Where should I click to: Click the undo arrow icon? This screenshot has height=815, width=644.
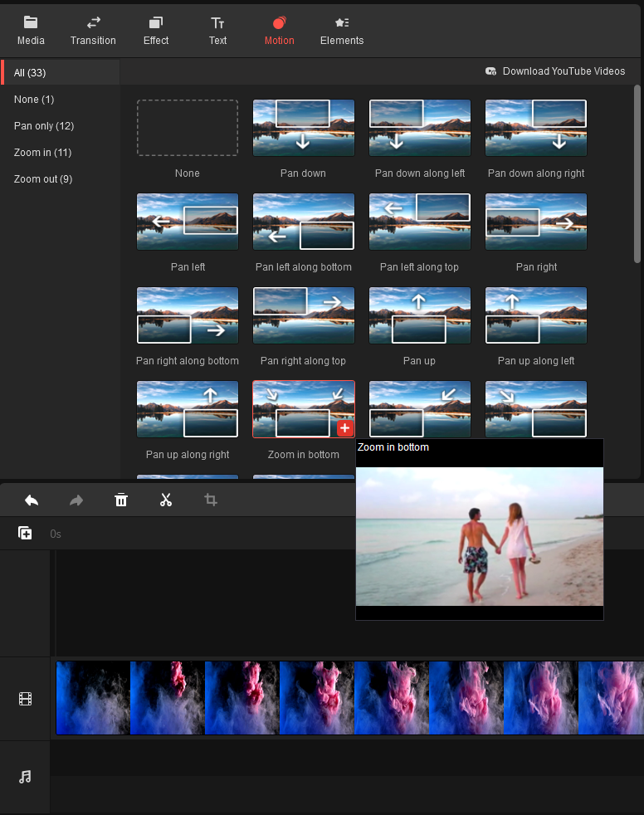tap(32, 500)
